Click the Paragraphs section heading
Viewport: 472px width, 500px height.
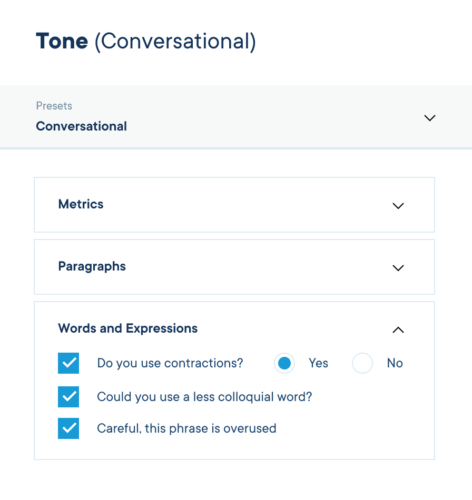(x=92, y=266)
